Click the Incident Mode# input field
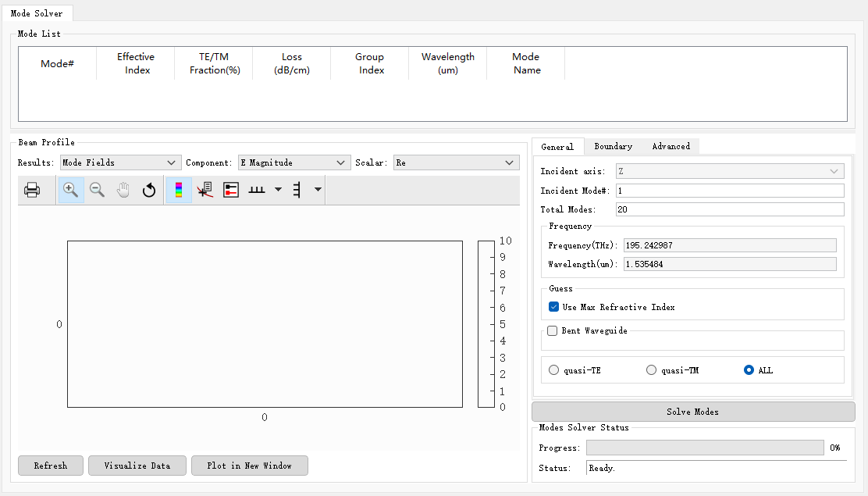Image resolution: width=868 pixels, height=496 pixels. point(730,191)
